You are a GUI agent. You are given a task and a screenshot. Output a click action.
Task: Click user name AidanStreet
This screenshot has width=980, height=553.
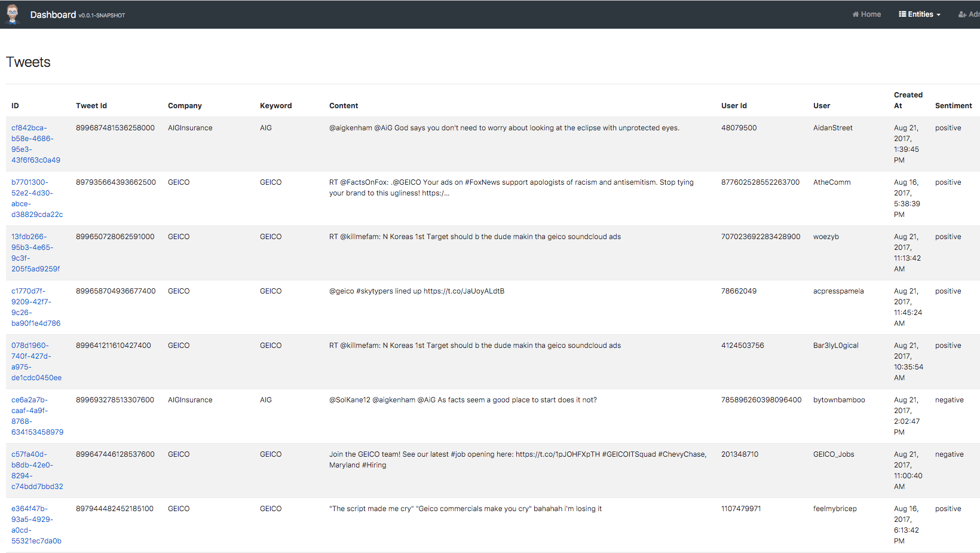[833, 128]
